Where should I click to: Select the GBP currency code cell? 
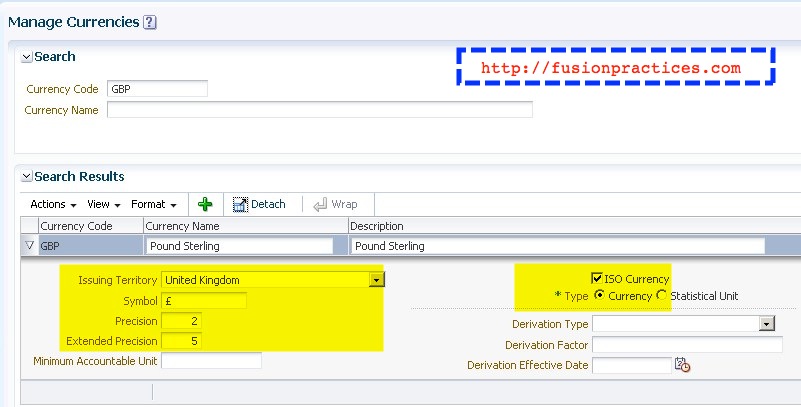[x=91, y=246]
